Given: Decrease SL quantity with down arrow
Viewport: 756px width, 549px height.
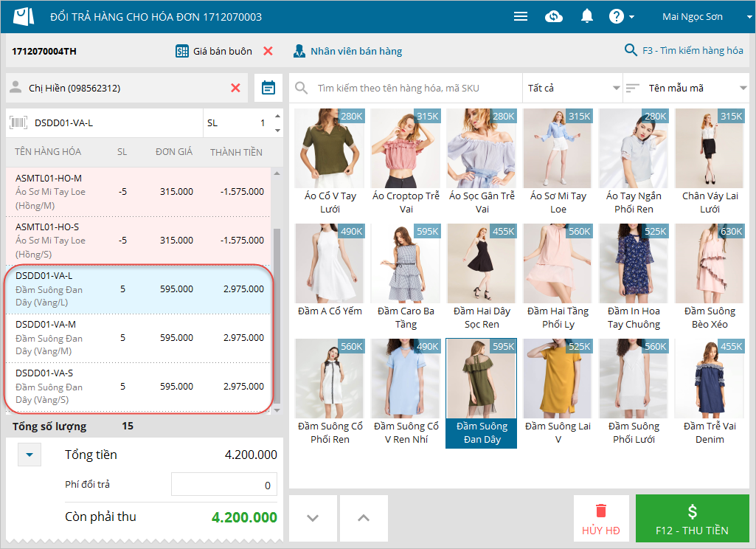Looking at the screenshot, I should [x=277, y=131].
